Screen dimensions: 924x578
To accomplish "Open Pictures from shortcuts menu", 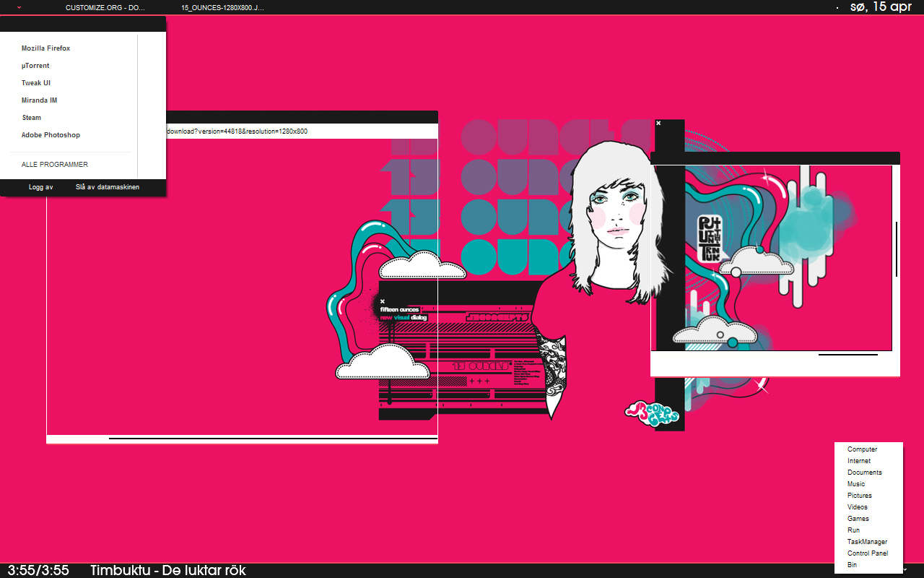I will (x=860, y=496).
